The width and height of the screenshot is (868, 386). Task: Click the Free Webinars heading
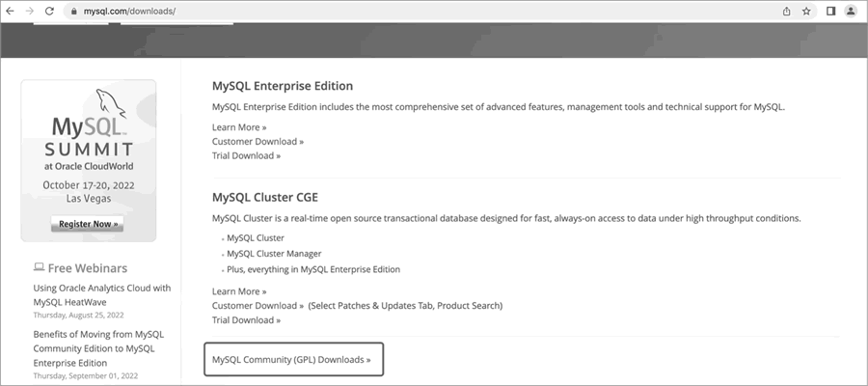pos(88,268)
